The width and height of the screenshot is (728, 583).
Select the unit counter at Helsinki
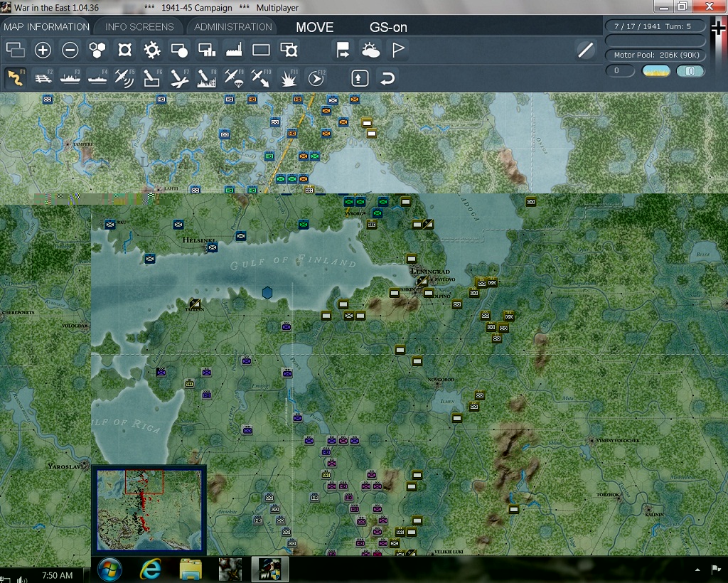coord(212,247)
